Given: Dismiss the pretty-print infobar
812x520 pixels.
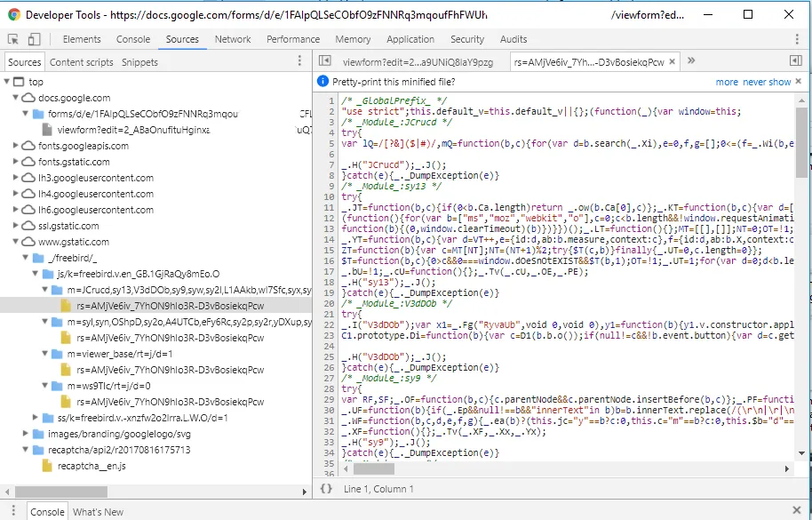Looking at the screenshot, I should pyautogui.click(x=799, y=81).
